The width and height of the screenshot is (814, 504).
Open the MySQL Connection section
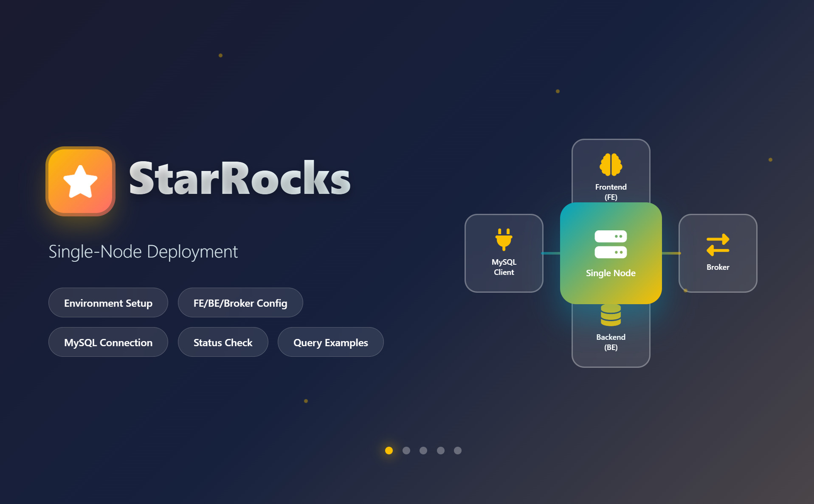pyautogui.click(x=108, y=342)
